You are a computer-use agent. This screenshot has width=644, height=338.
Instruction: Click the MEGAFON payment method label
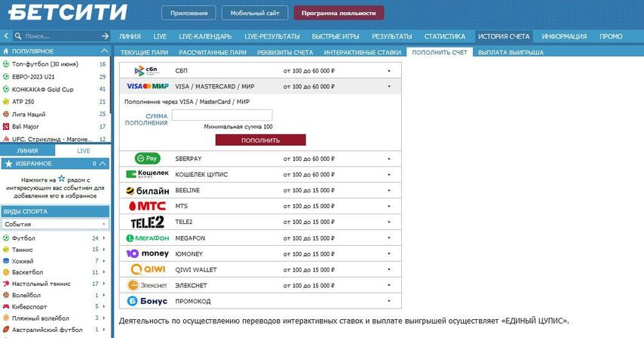click(190, 238)
